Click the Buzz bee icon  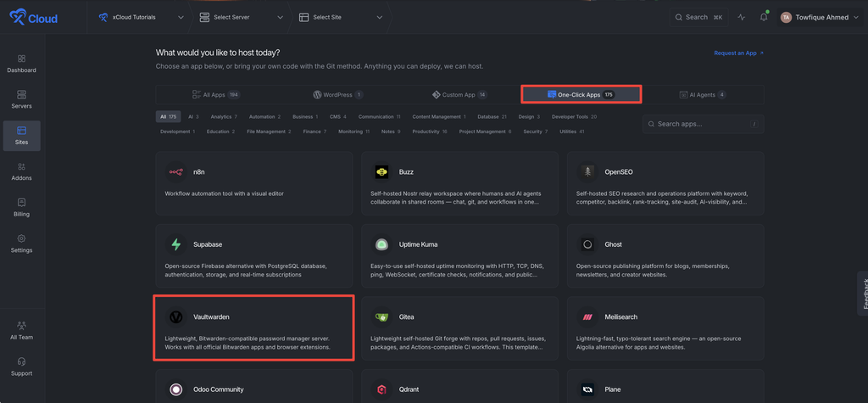pyautogui.click(x=381, y=172)
